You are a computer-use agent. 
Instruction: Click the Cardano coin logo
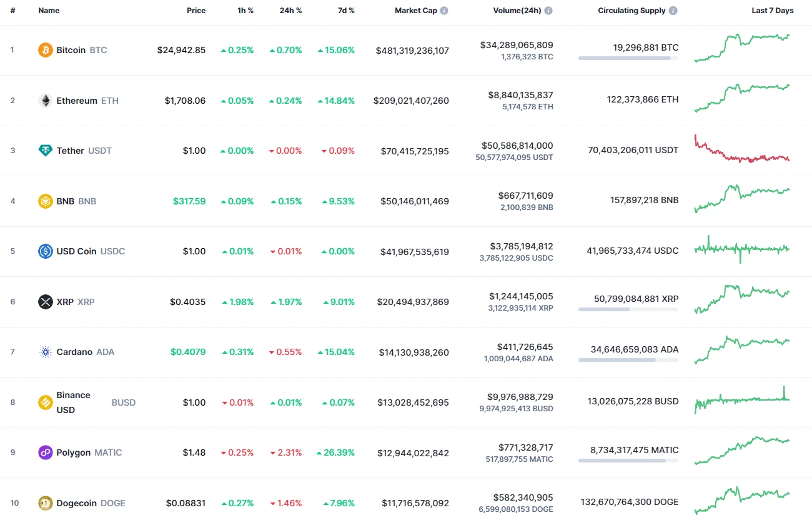pos(46,352)
